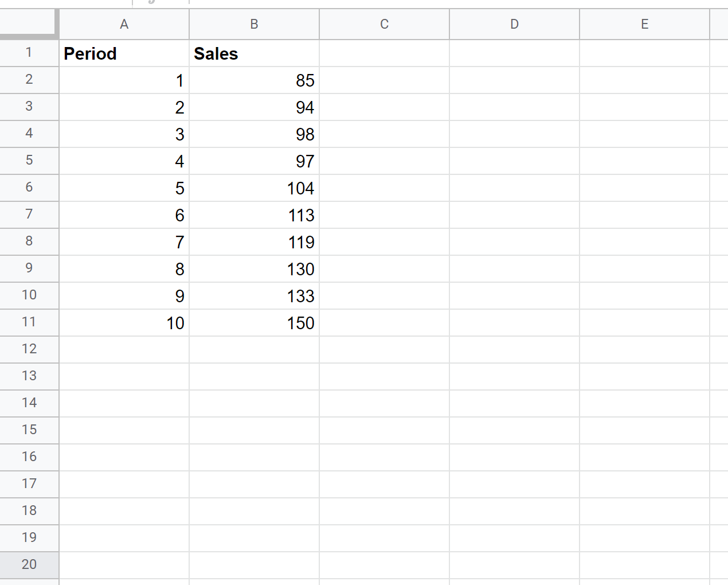
Task: Select column E header
Action: click(x=644, y=24)
